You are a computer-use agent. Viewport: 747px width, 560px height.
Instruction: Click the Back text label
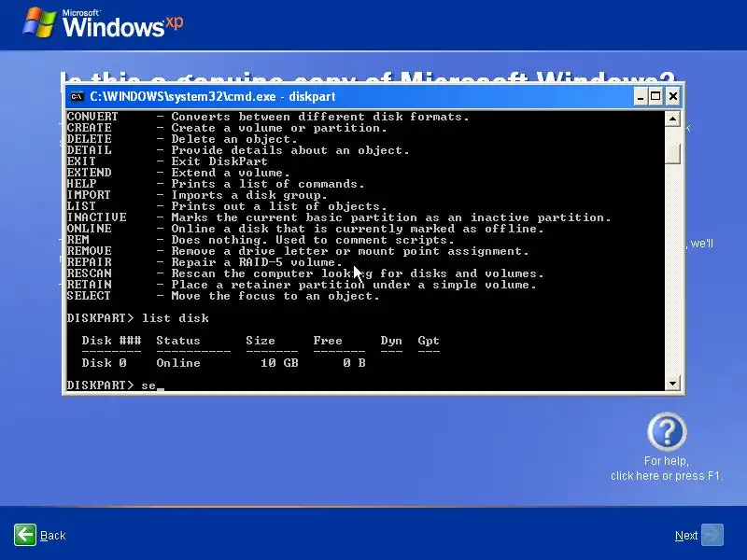[x=53, y=536]
